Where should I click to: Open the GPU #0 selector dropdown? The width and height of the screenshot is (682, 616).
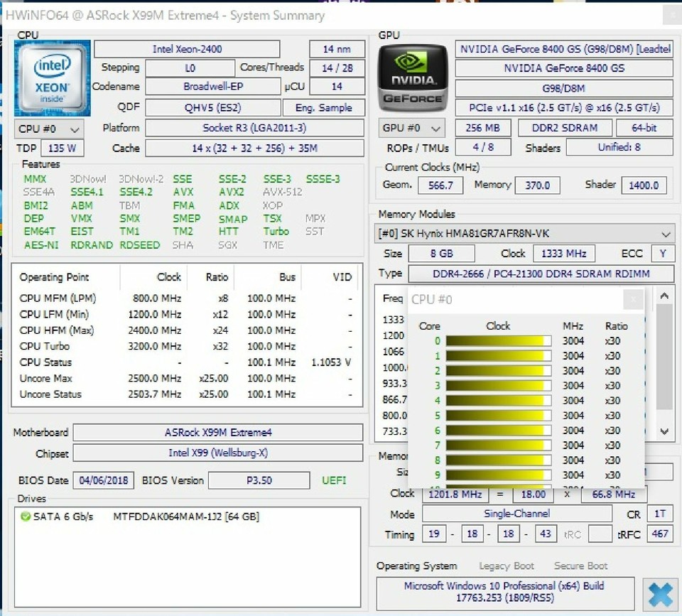coord(411,128)
